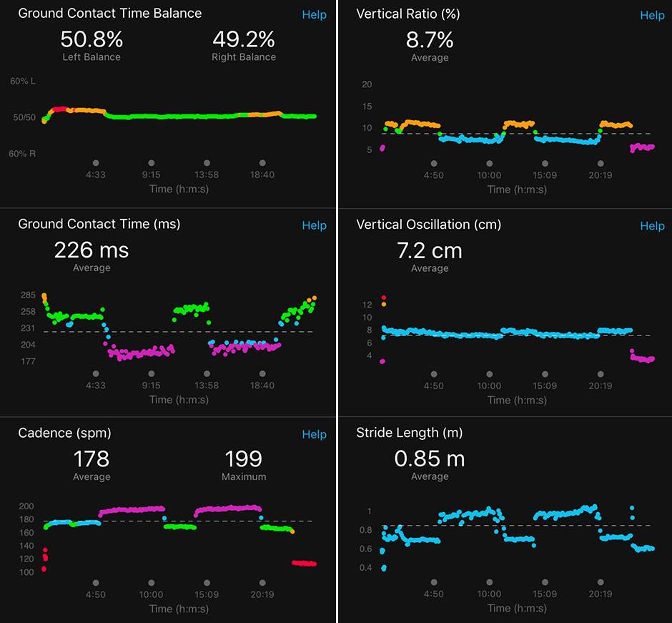Screen dimensions: 672x623
Task: Open Help for the Cadence chart
Action: coord(314,434)
